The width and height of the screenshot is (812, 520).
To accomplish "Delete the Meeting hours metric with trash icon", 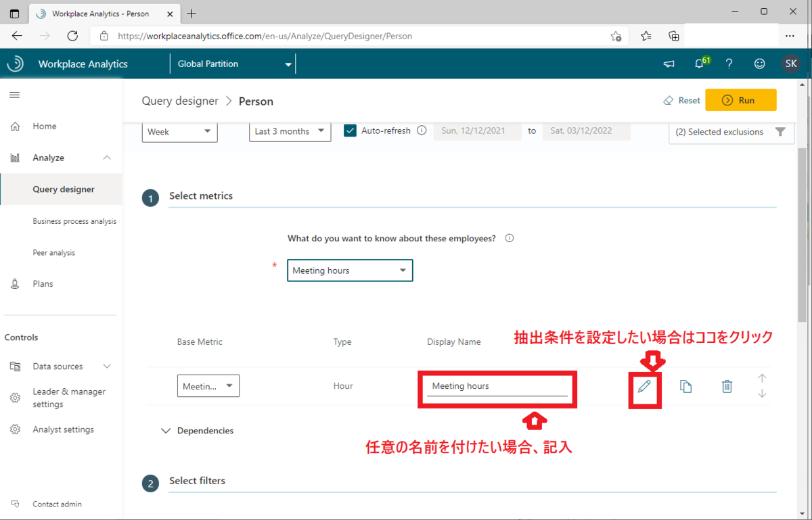I will tap(727, 386).
